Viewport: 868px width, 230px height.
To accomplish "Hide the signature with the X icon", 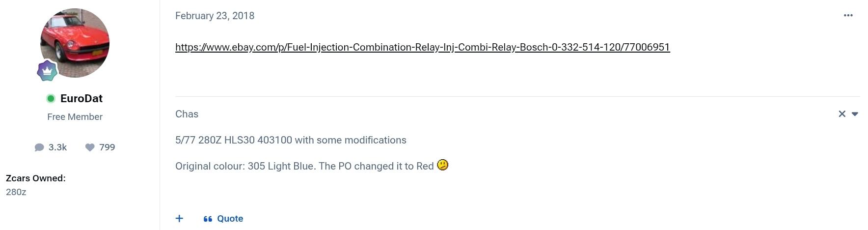I will (842, 114).
